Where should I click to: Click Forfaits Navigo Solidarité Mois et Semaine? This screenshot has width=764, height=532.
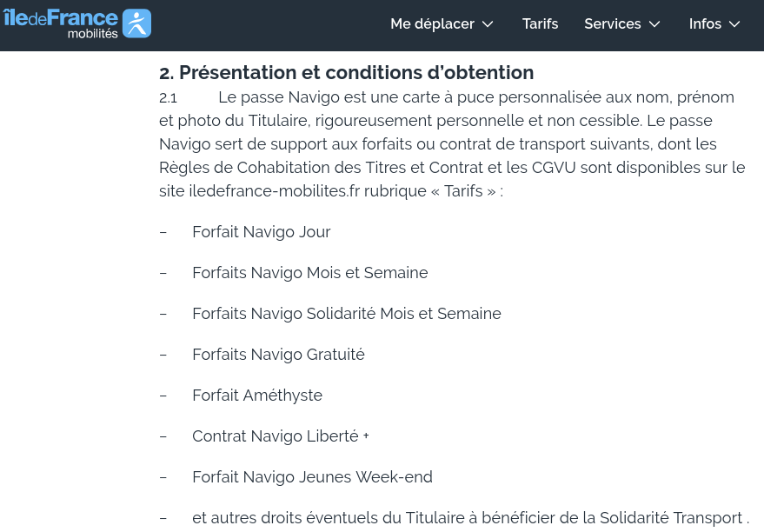click(x=346, y=314)
